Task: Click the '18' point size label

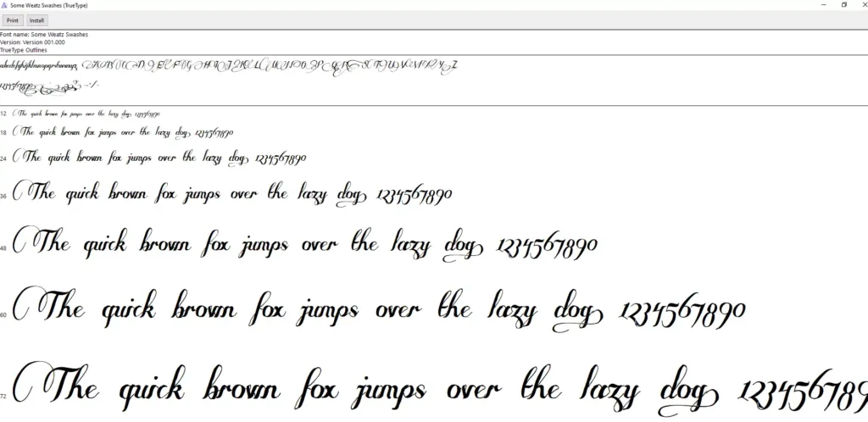Action: coord(3,133)
